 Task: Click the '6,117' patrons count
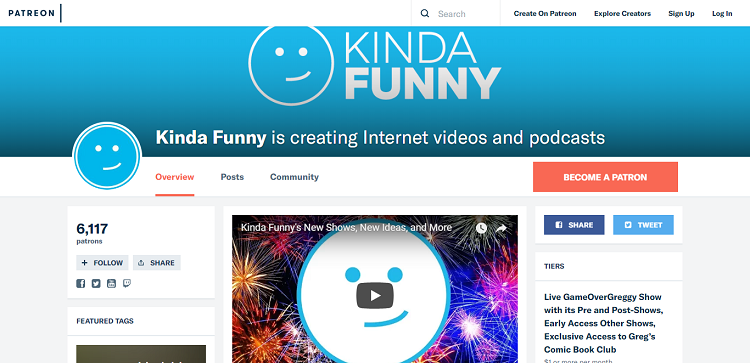tap(92, 229)
